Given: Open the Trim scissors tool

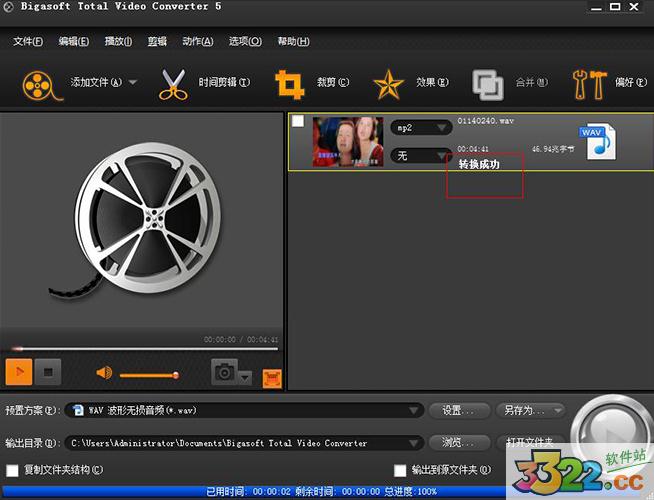Looking at the screenshot, I should [173, 85].
